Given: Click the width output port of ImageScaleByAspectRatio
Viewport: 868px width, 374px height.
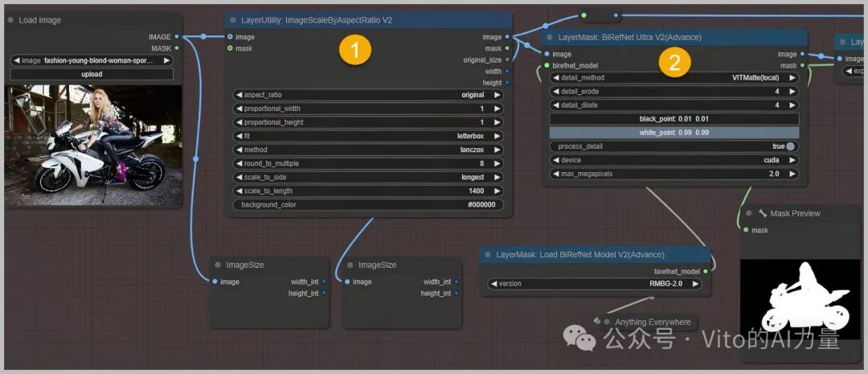Looking at the screenshot, I should pyautogui.click(x=508, y=71).
